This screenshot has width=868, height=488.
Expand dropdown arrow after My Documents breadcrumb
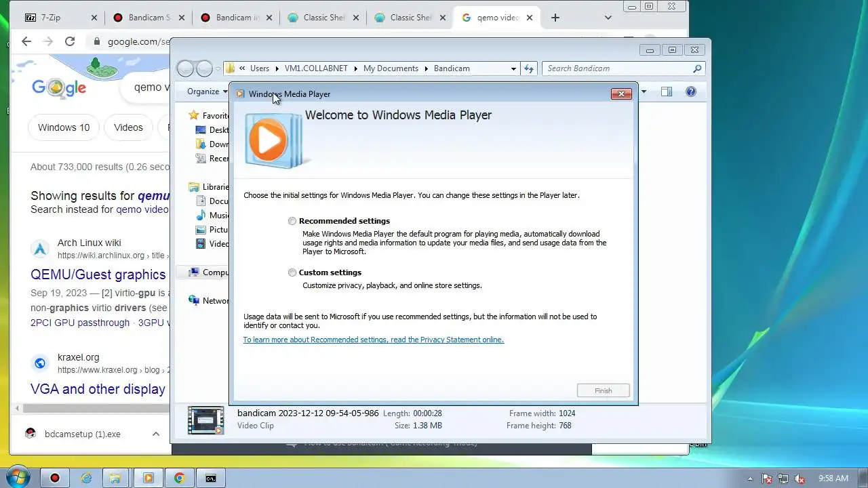click(426, 68)
